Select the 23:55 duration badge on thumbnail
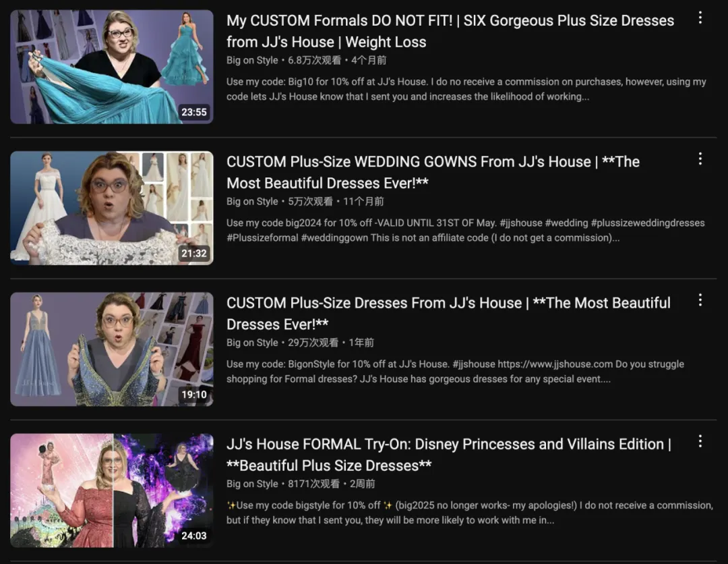 click(194, 113)
